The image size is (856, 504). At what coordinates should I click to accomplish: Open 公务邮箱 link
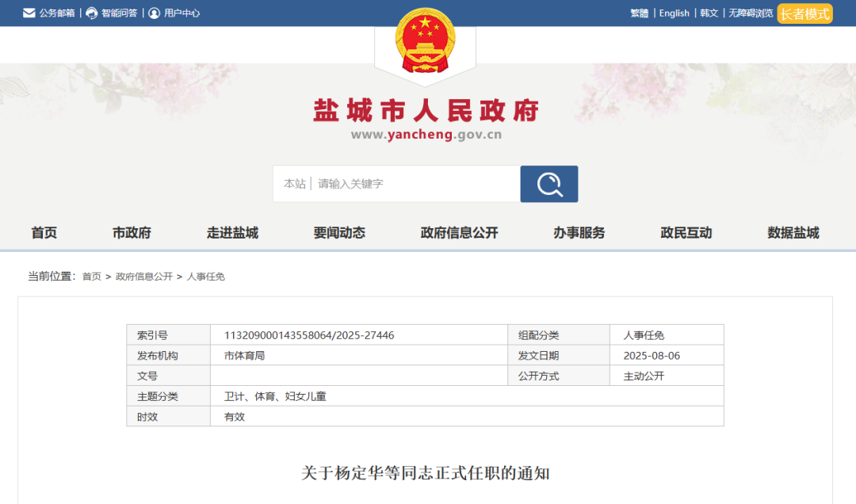click(57, 13)
